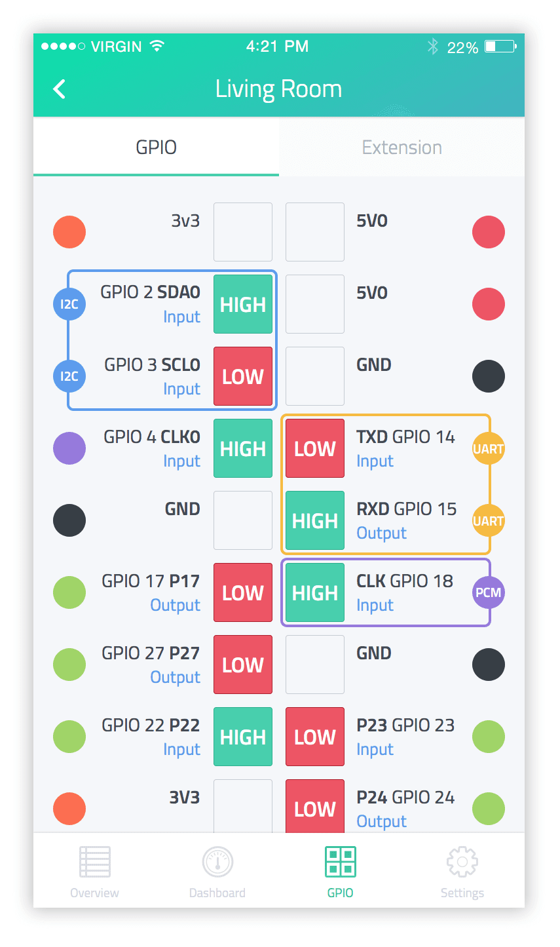Toggle GPIO 2 SDA0 HIGH state

pos(243,304)
